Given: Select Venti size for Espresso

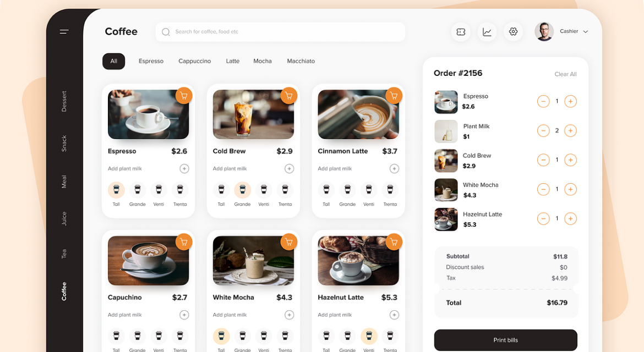Looking at the screenshot, I should 159,190.
